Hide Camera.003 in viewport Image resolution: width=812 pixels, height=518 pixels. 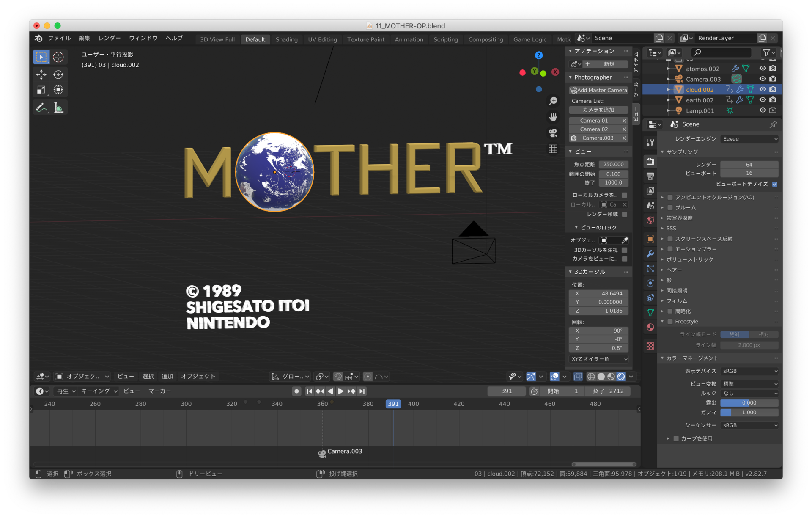point(762,79)
